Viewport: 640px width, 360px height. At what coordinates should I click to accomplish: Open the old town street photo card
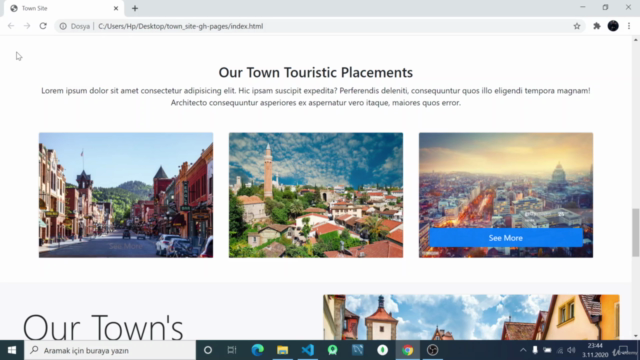pos(126,195)
